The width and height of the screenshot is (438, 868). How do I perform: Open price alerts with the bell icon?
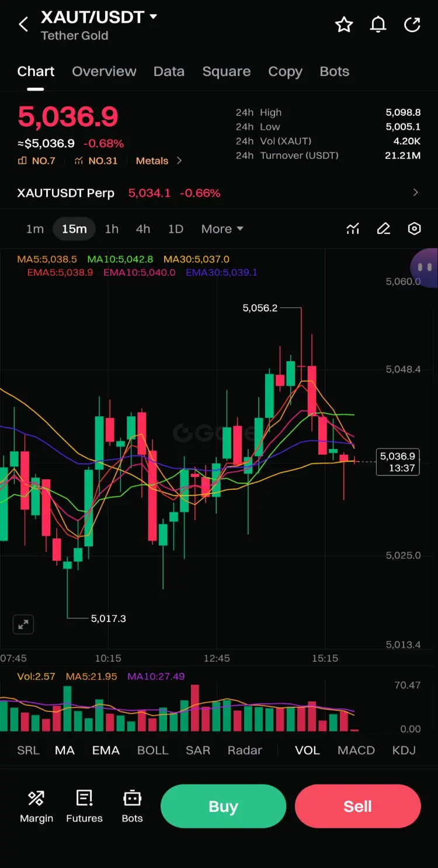point(378,25)
